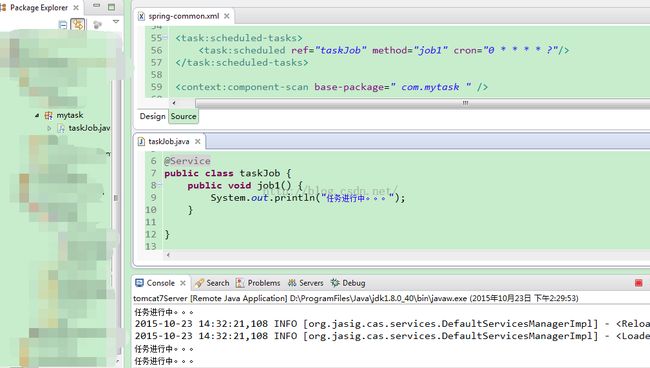Click the tomcat7Server launch description line
Viewport: 650px width, 368px height.
point(356,298)
